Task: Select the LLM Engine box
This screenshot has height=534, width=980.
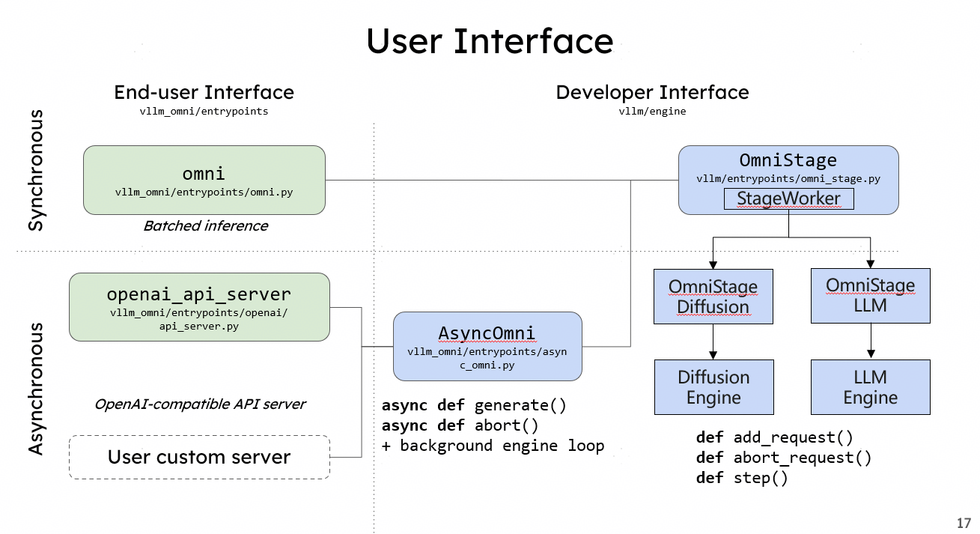Action: (x=870, y=387)
